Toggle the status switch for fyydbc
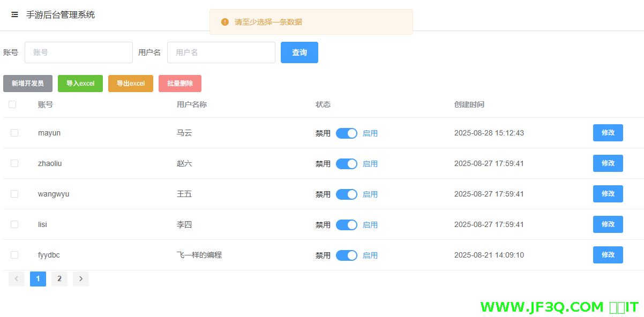The width and height of the screenshot is (644, 317). coord(346,255)
